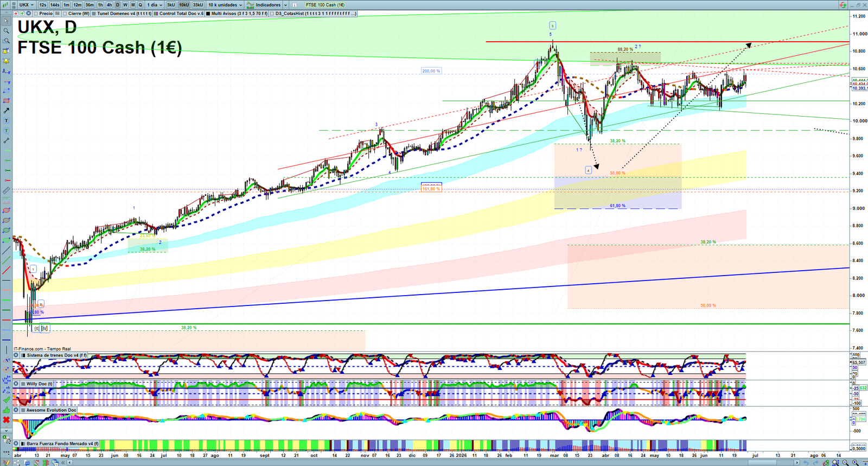This screenshot has width=868, height=466.
Task: Select the 4h timeframe
Action: (109, 5)
